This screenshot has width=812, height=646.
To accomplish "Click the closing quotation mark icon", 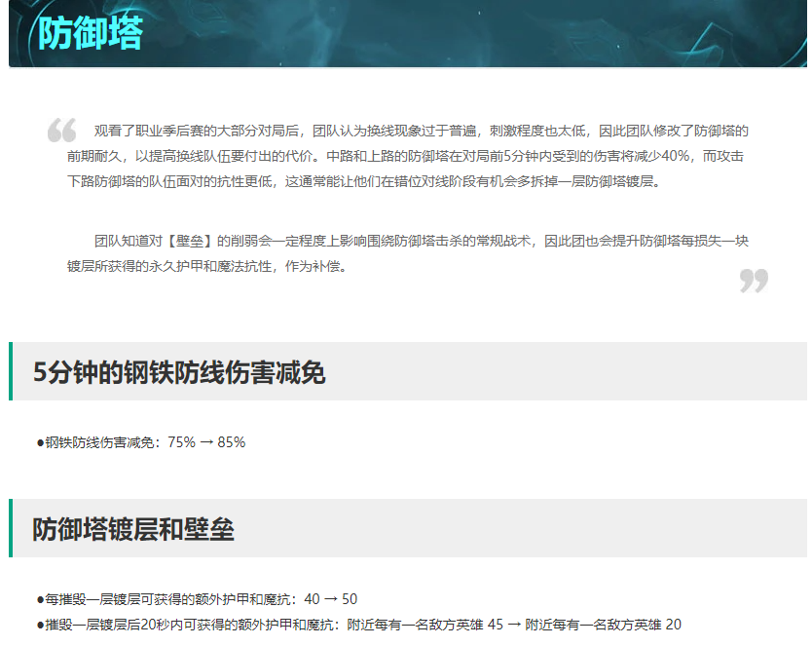I will coord(754,281).
